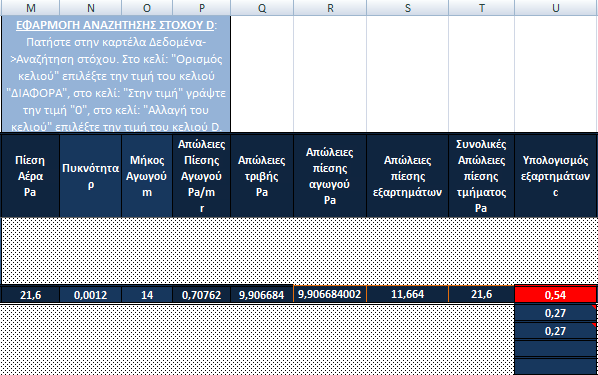Click air pressure value 21,6 in column M

[x=31, y=295]
